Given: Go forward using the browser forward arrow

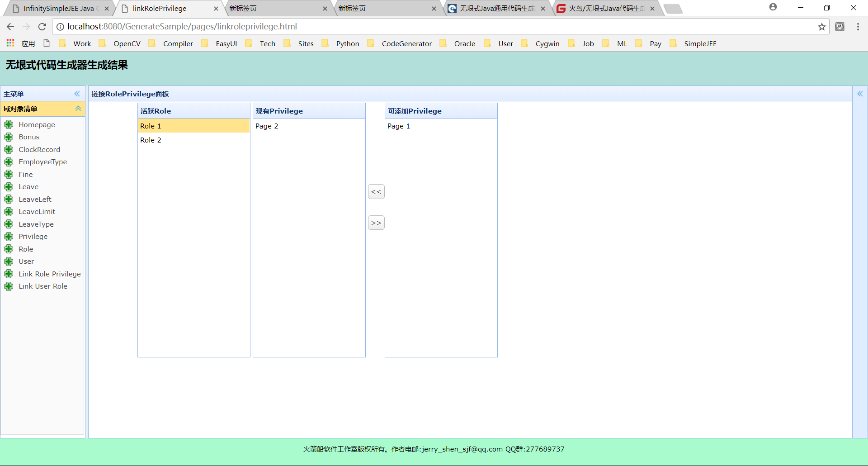Looking at the screenshot, I should pos(26,27).
